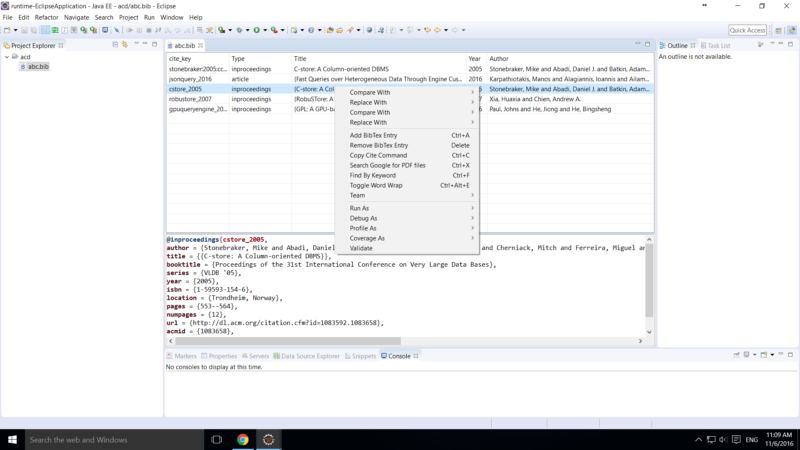Click the Last Edit Location icon
This screenshot has width=800, height=450.
tap(428, 30)
